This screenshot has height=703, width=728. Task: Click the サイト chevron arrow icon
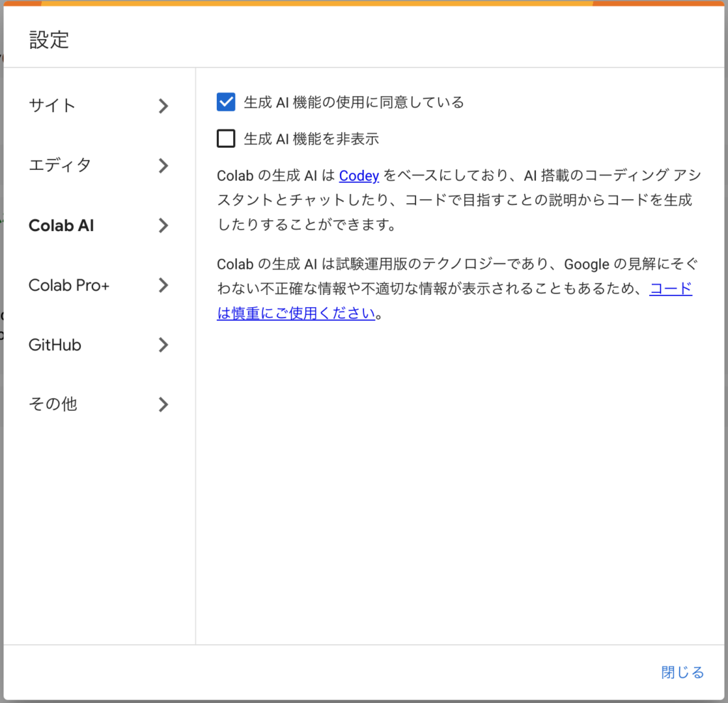point(163,105)
